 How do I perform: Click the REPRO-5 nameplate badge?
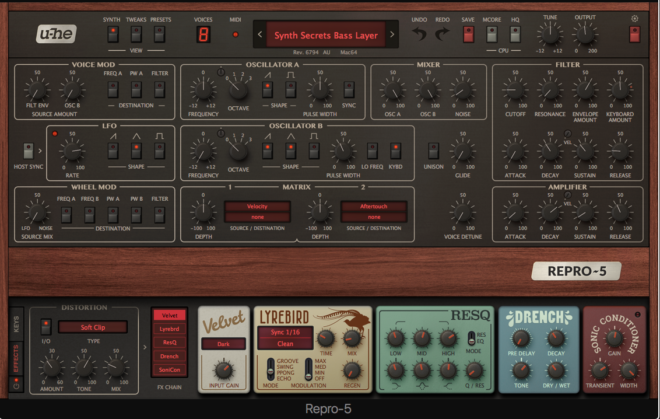click(x=576, y=271)
